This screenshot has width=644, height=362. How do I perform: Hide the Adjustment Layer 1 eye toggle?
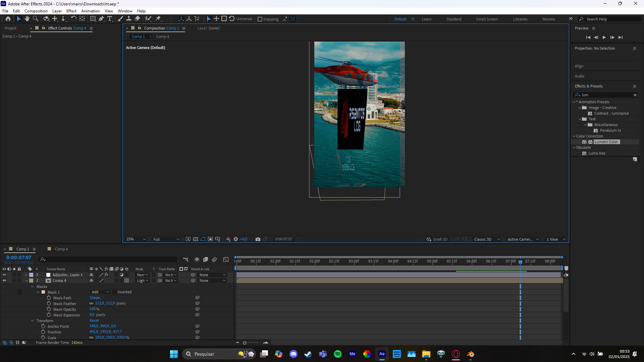[x=4, y=275]
